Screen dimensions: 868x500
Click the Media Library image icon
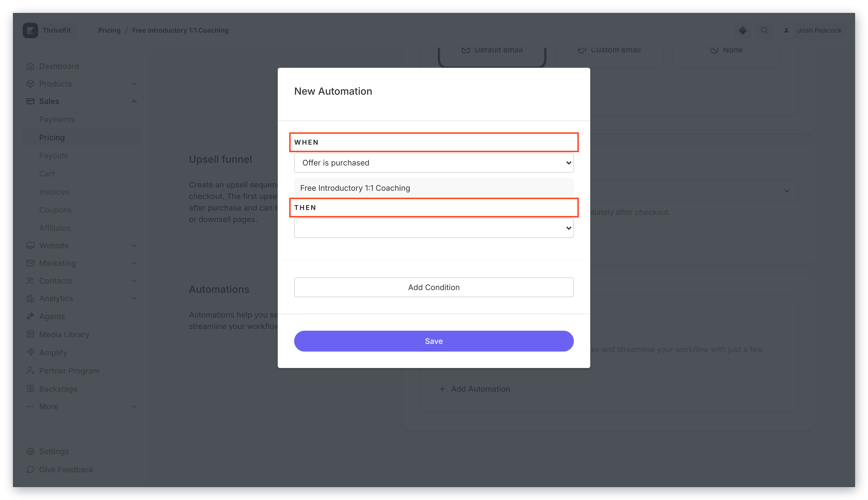click(x=30, y=334)
